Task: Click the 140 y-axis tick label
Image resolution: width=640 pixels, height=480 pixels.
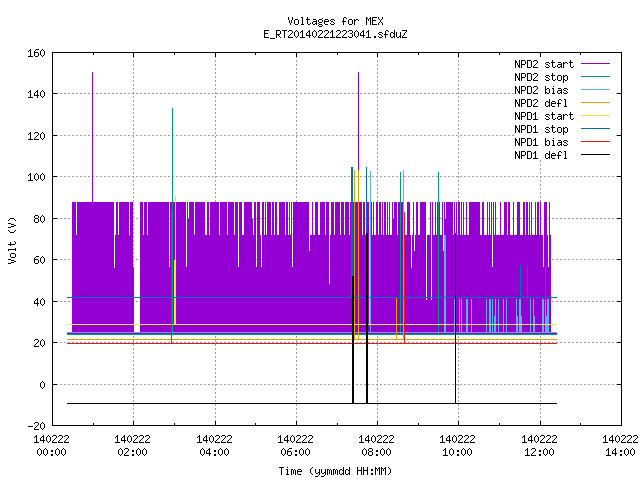Action: coord(36,94)
